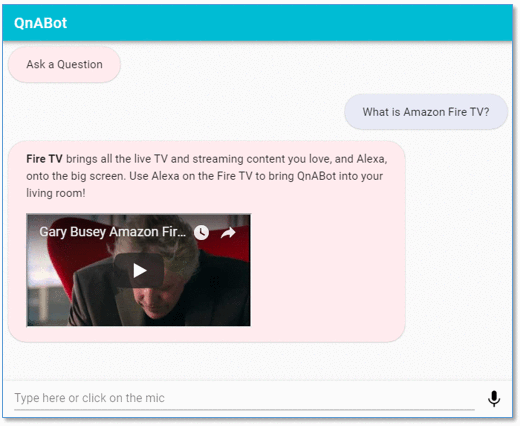
Task: Click the Watch later clock icon
Action: (x=201, y=232)
